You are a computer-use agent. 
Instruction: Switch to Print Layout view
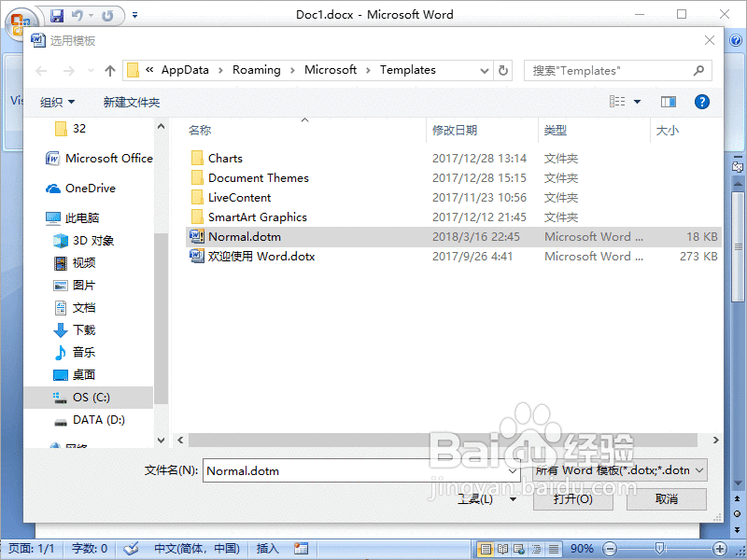(x=486, y=549)
